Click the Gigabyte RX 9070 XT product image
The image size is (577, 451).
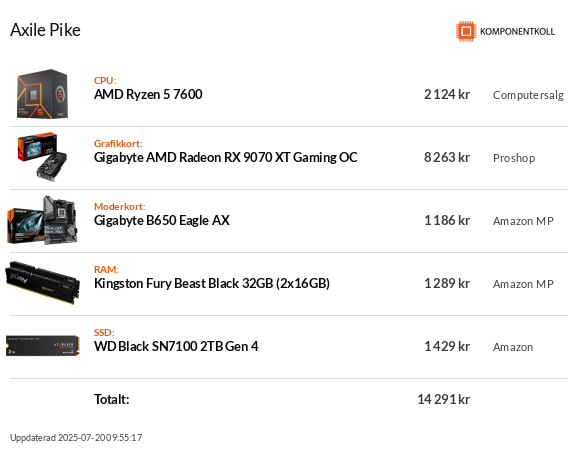(x=42, y=157)
